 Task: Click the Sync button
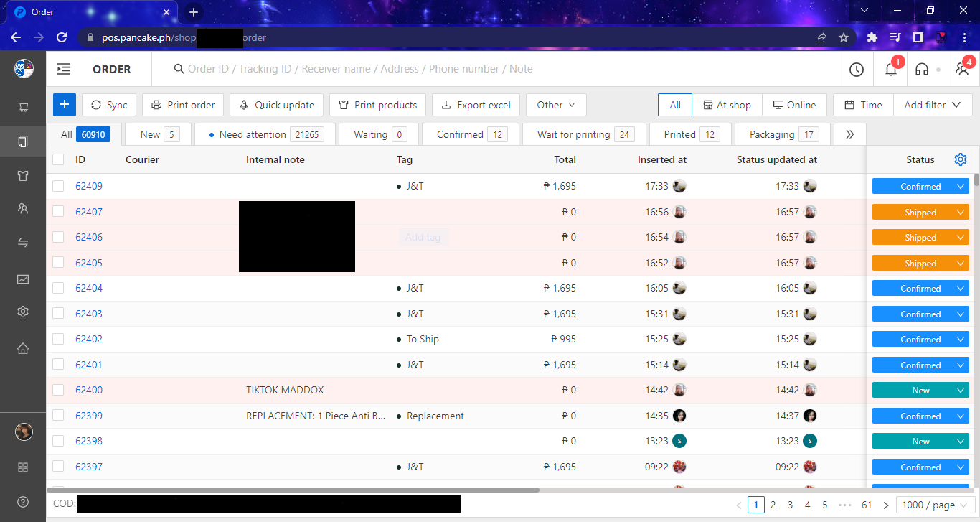click(x=109, y=105)
